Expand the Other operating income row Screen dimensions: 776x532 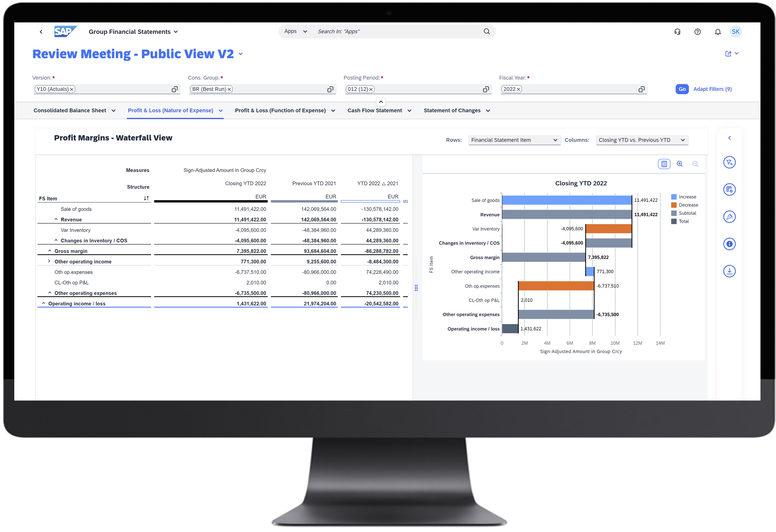click(x=49, y=261)
